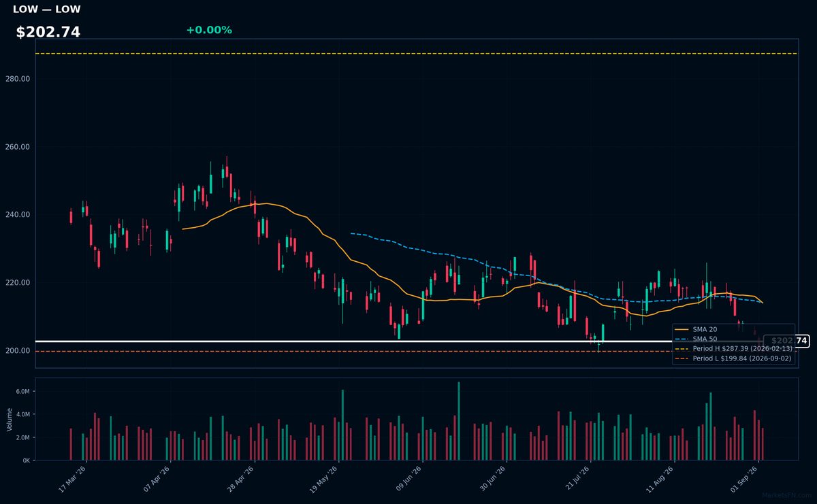Click the 01 Sep '26 date label
Viewport: 817px width, 504px height.
coord(744,479)
